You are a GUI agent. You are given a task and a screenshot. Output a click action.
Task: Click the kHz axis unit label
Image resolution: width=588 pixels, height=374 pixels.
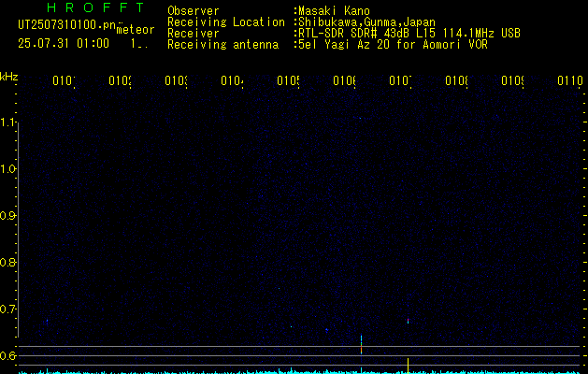pos(9,77)
